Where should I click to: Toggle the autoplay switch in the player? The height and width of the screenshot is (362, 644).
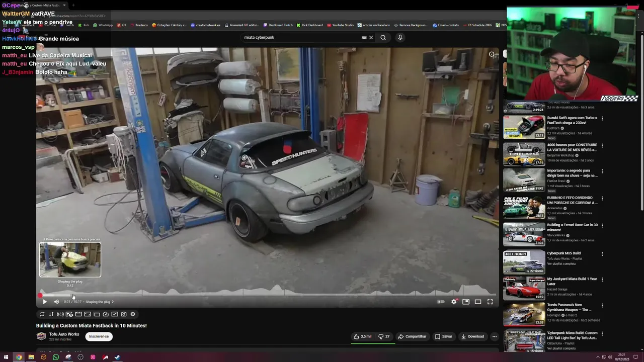pos(441,302)
